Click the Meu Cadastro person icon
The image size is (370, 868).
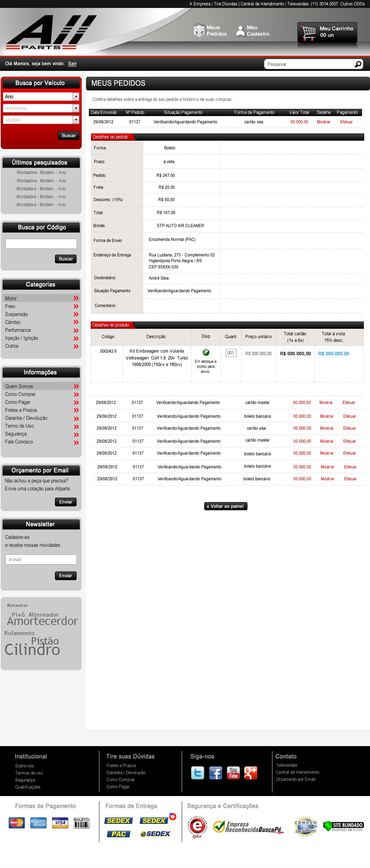(x=240, y=31)
